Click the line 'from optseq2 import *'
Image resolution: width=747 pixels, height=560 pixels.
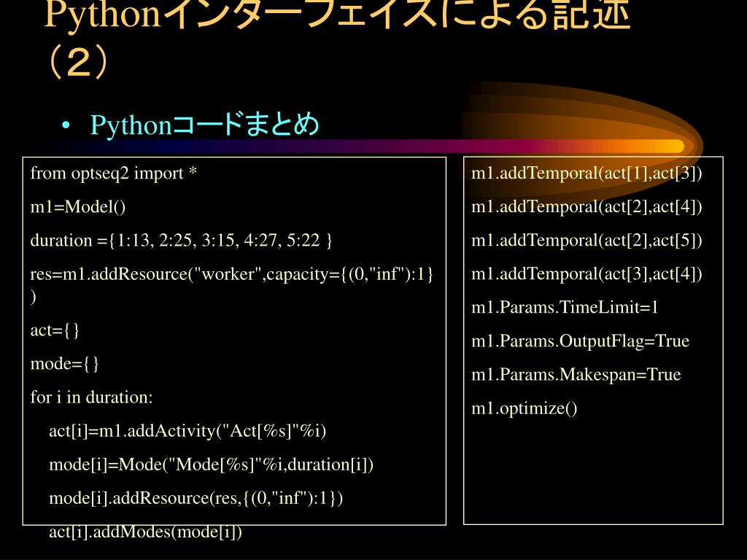pos(113,173)
